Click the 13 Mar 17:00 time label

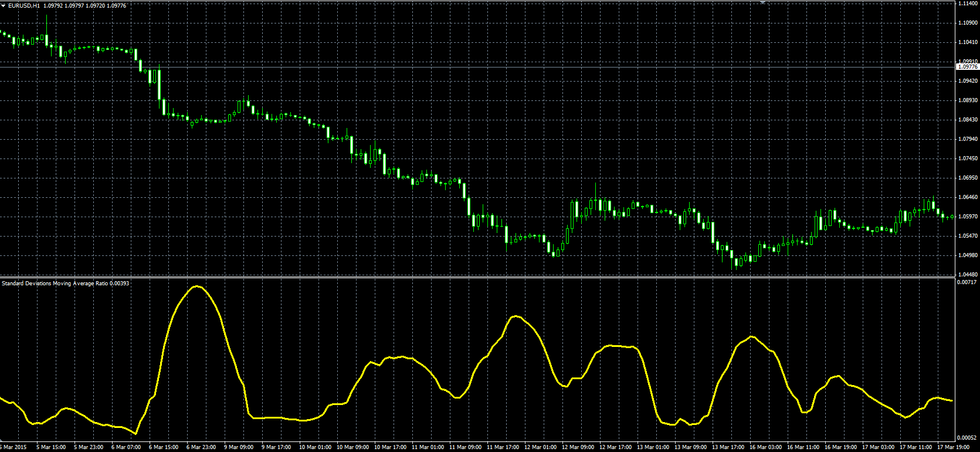tap(728, 447)
